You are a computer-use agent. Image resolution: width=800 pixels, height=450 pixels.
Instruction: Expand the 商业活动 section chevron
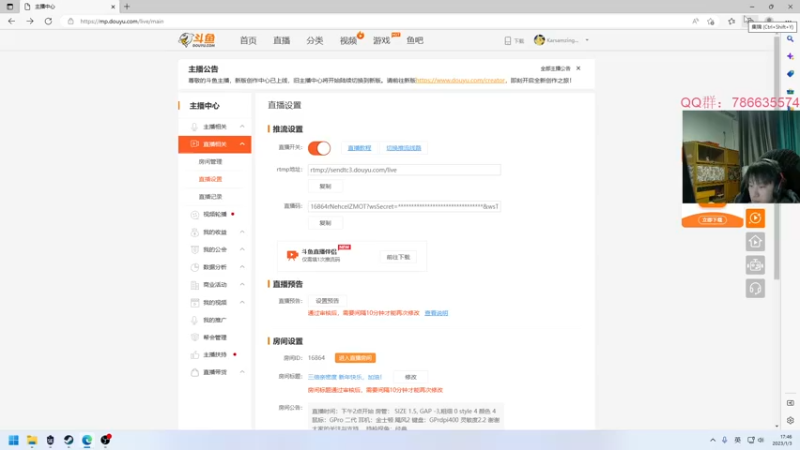tap(242, 285)
